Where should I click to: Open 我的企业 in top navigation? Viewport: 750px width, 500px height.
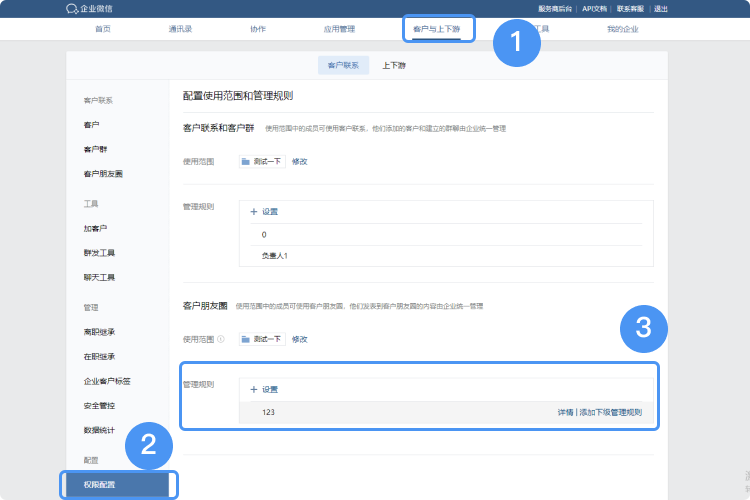tap(622, 29)
